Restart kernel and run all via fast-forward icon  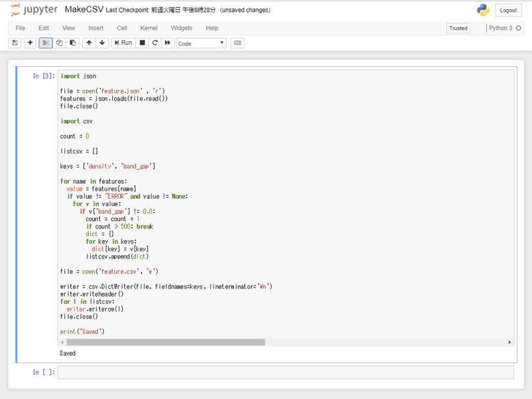pyautogui.click(x=167, y=43)
